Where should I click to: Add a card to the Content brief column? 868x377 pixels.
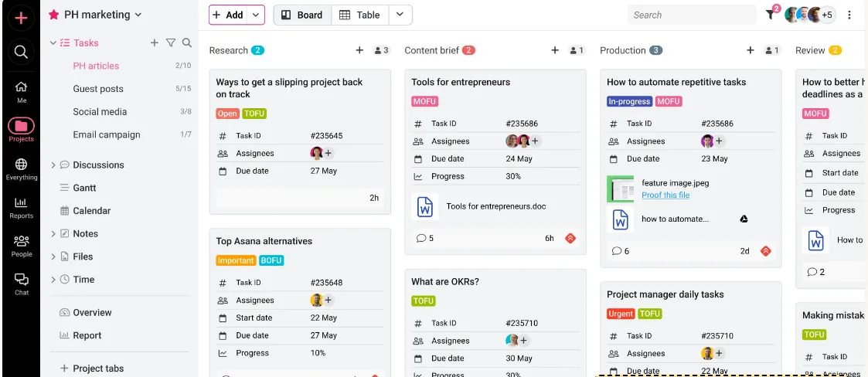pos(555,50)
